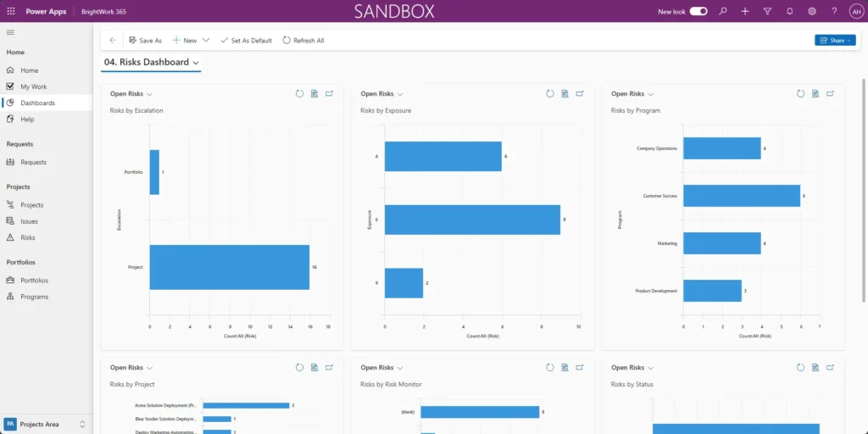This screenshot has width=868, height=434.
Task: Open Programs in the sidebar
Action: click(x=35, y=297)
